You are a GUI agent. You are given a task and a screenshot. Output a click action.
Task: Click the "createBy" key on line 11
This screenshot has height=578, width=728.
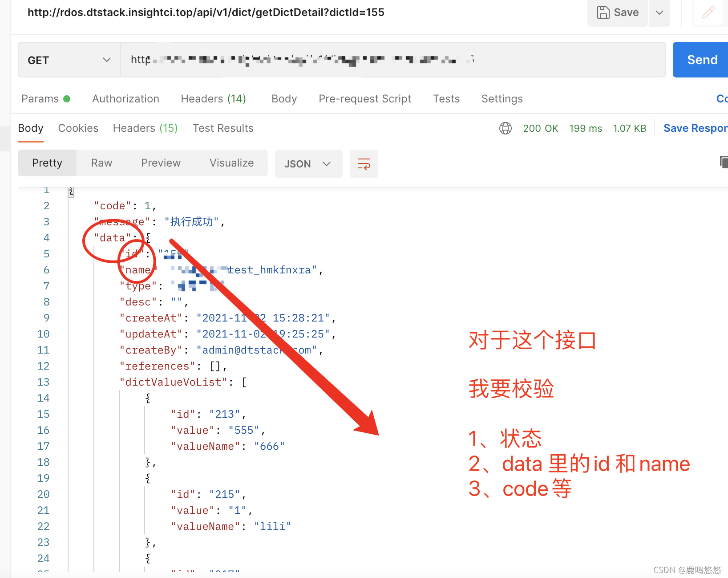pos(151,350)
